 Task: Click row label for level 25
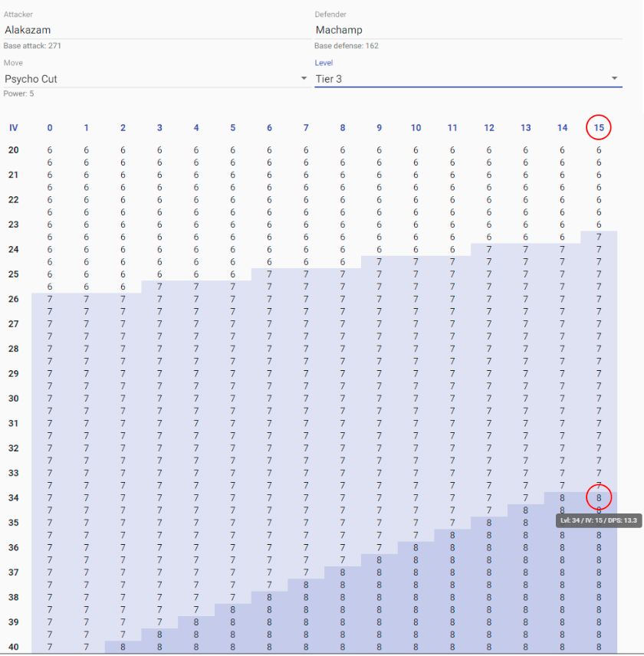(x=13, y=274)
